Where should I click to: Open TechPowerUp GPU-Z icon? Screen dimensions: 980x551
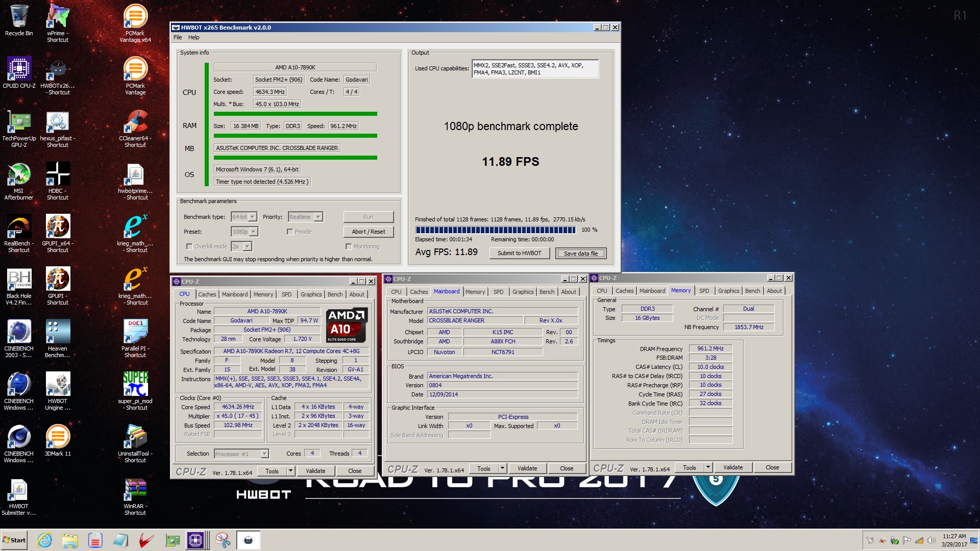[x=19, y=129]
